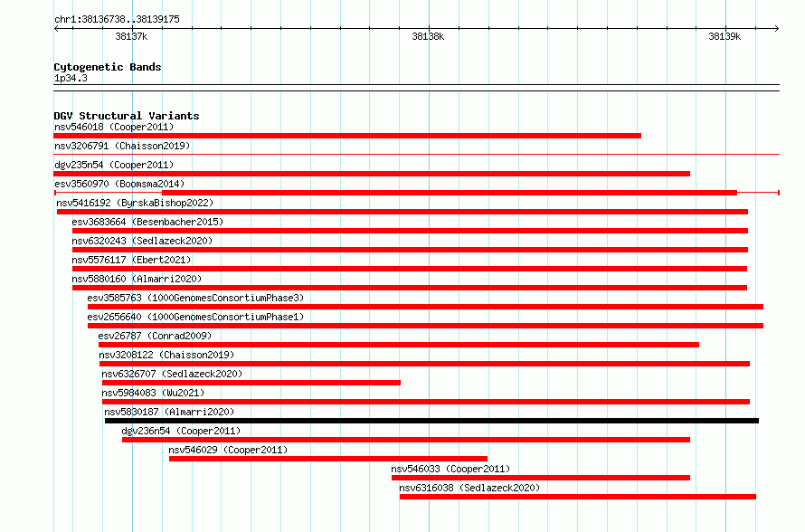Screen dimensions: 805x532
Task: Open nsv5416192 (ByrskaBishop2022) variant label
Action: click(x=135, y=203)
